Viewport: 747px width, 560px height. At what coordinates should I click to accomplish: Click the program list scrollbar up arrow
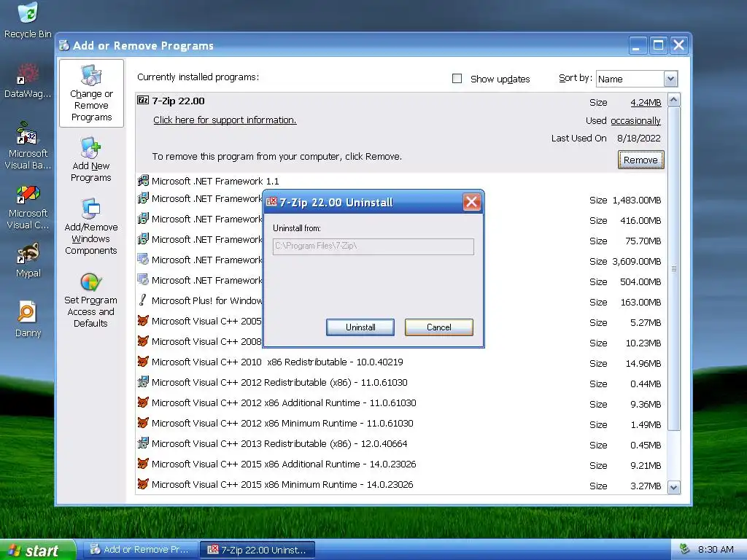[673, 99]
